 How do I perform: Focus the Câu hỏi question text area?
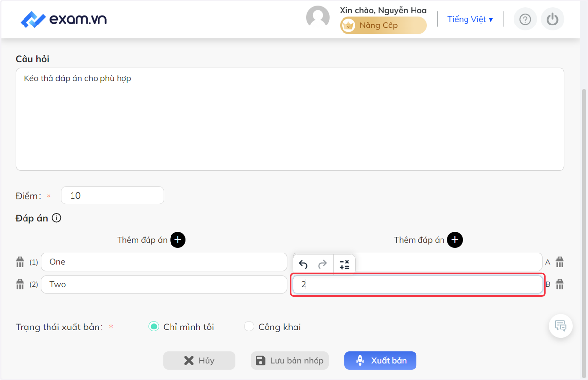(290, 119)
